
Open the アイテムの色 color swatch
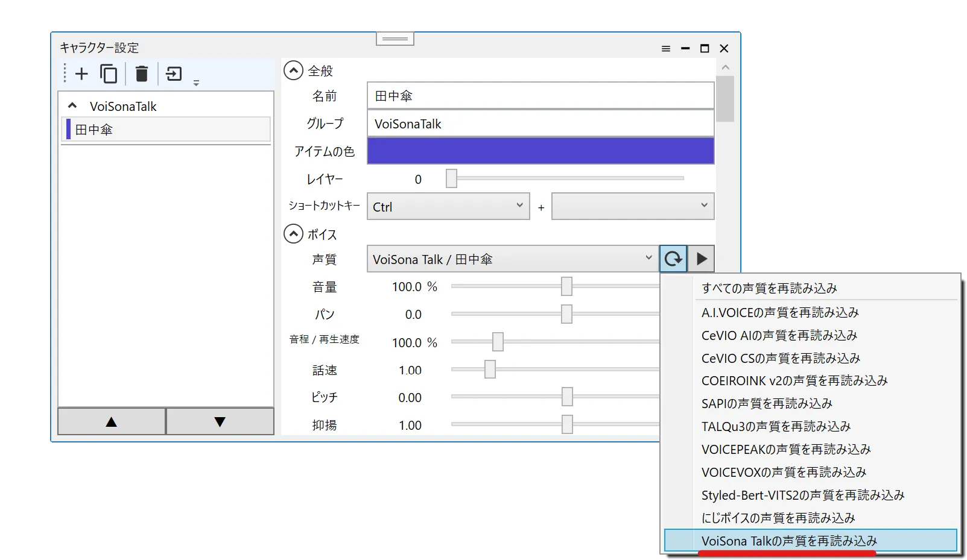(541, 151)
